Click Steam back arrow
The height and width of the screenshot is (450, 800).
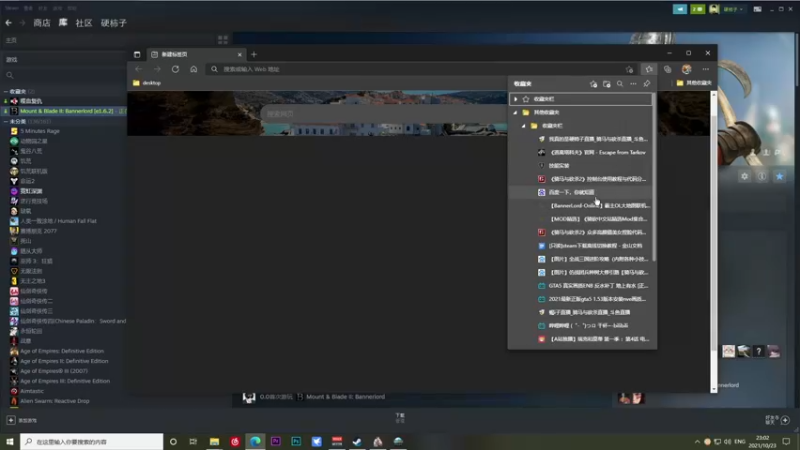[x=9, y=22]
